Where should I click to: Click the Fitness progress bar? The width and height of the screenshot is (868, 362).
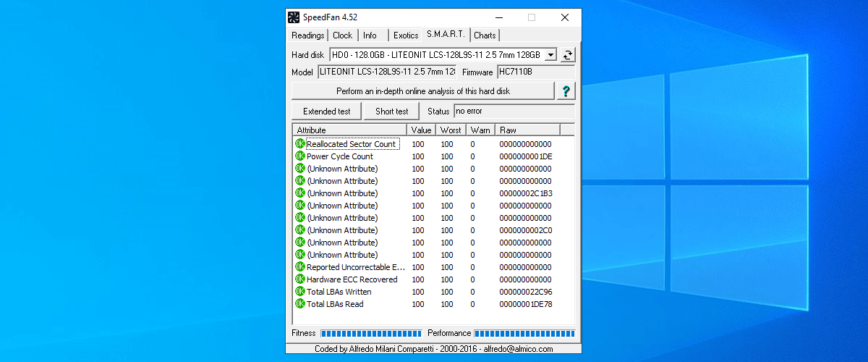(370, 333)
